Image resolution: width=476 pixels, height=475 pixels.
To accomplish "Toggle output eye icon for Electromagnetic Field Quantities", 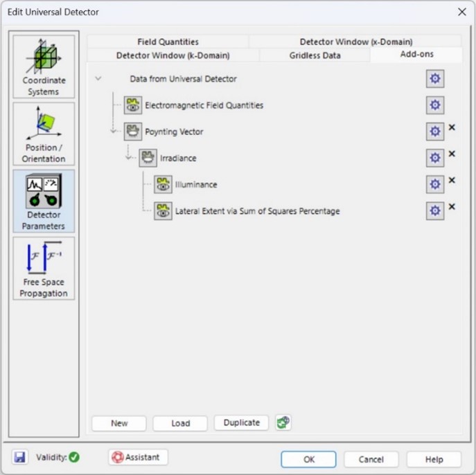I will click(x=132, y=105).
